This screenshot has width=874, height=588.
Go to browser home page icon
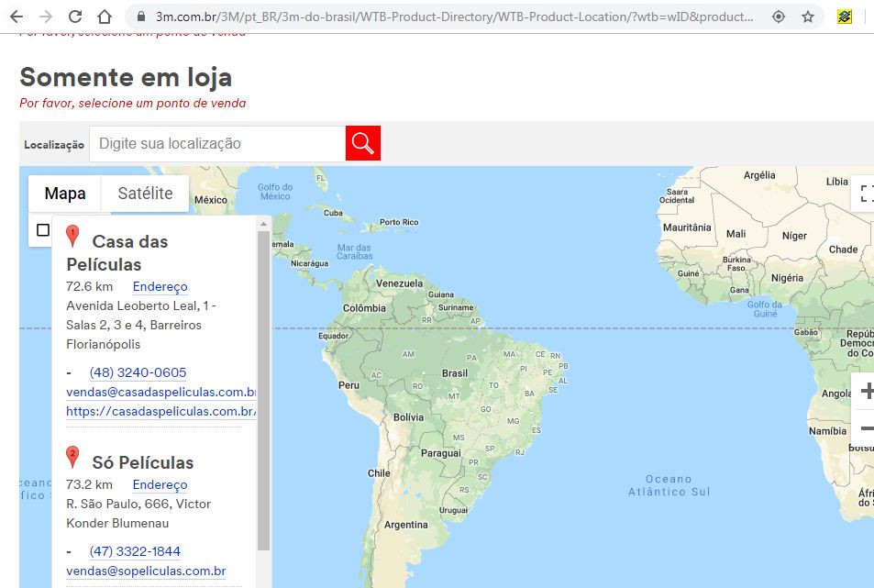[x=105, y=17]
